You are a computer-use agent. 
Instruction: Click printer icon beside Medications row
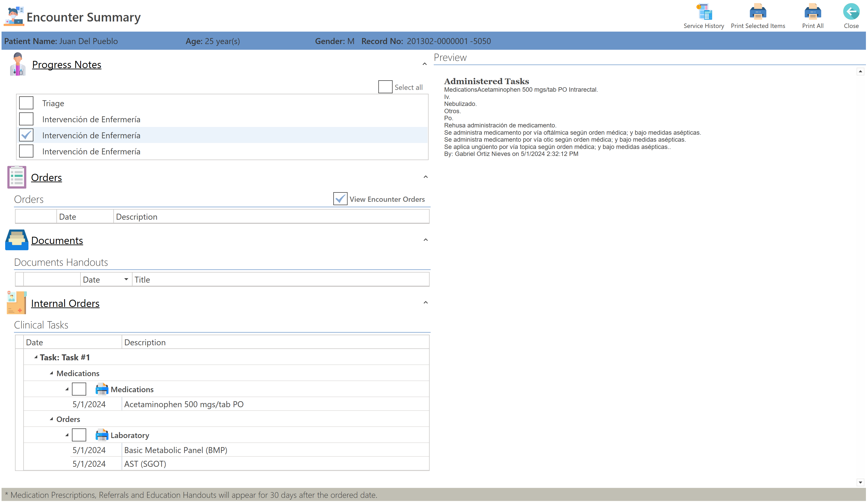click(x=102, y=390)
